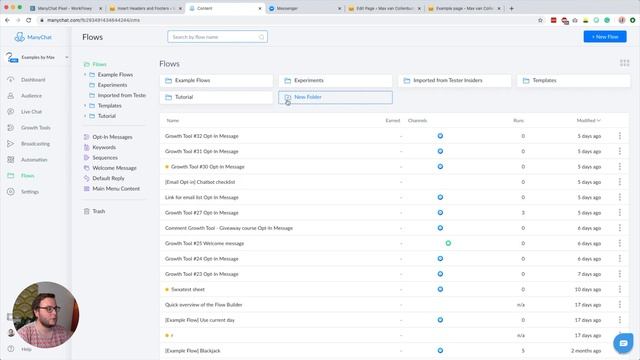Screen dimensions: 640x360
Task: Click the Audience person icon
Action: pyautogui.click(x=11, y=96)
